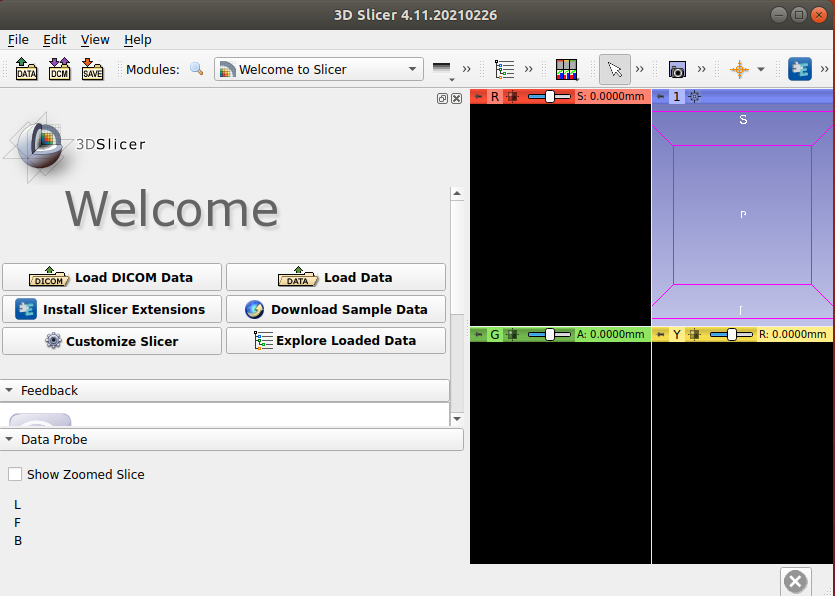Pin the red slice view controller
The height and width of the screenshot is (596, 835).
[x=479, y=97]
